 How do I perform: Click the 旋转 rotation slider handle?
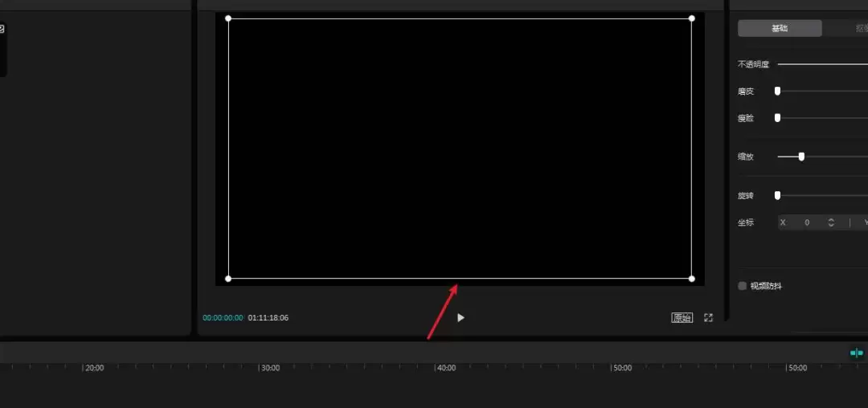coord(777,195)
